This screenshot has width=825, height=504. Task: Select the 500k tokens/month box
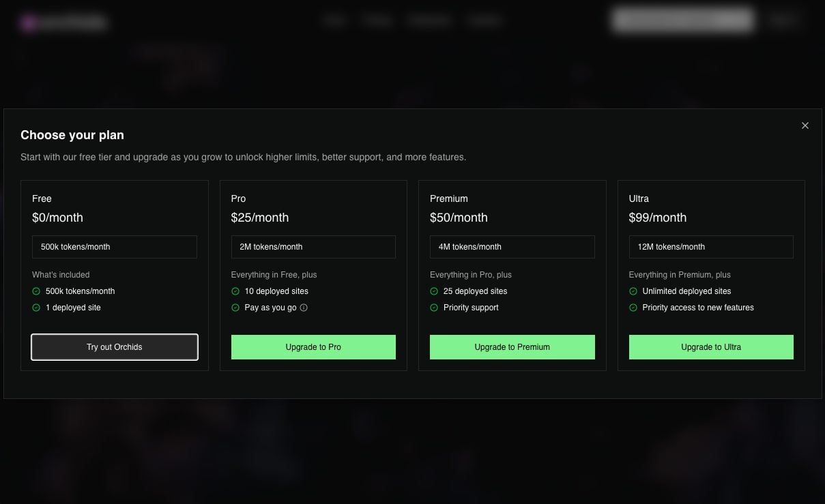(115, 247)
